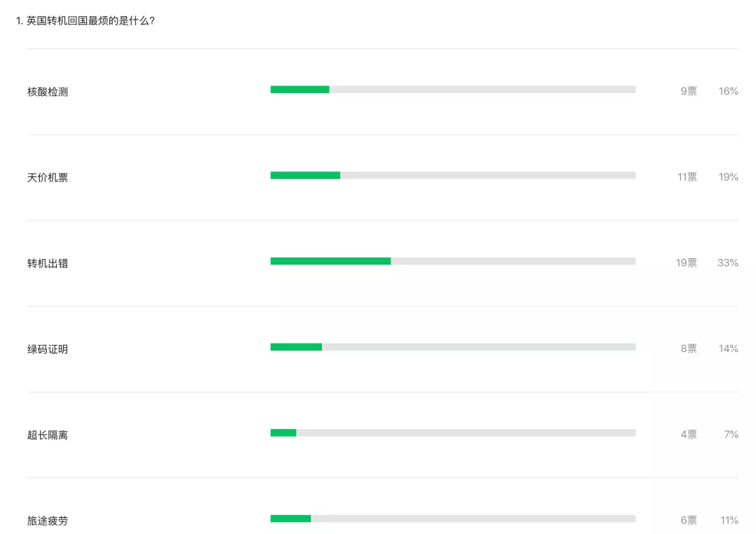This screenshot has width=756, height=534.
Task: Click the 旅途疲劳 option label
Action: click(x=48, y=521)
